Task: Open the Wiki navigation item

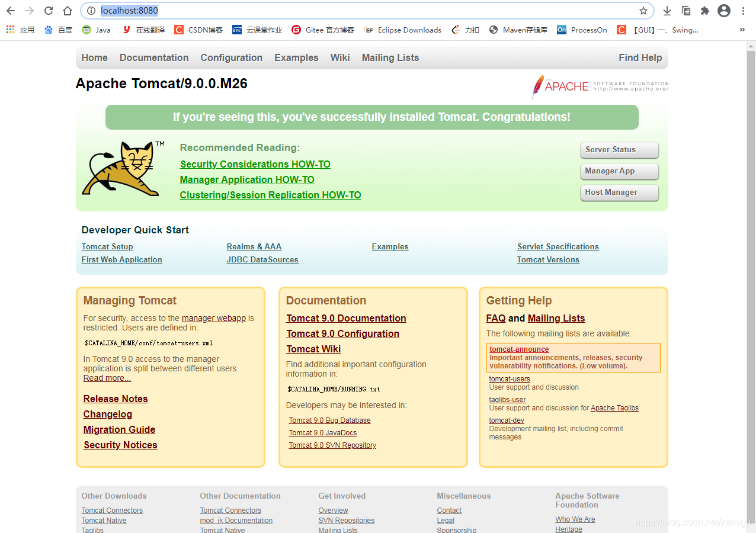Action: click(340, 57)
